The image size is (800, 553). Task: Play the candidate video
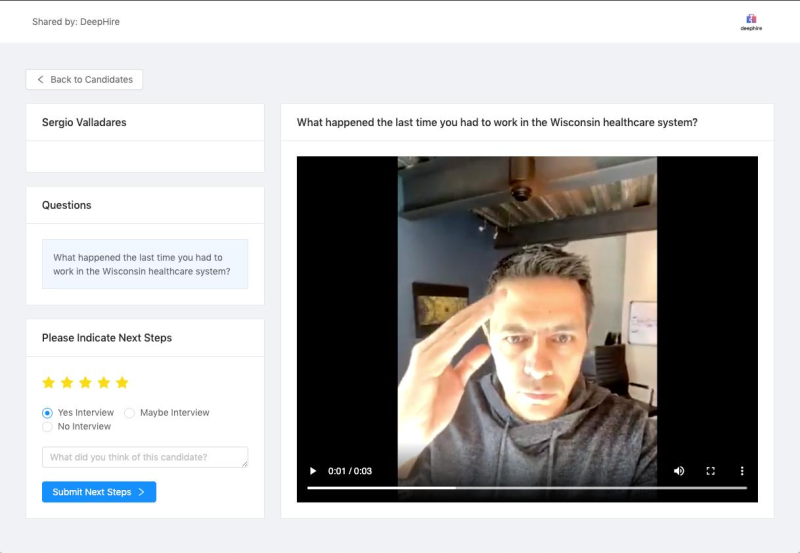tap(313, 471)
